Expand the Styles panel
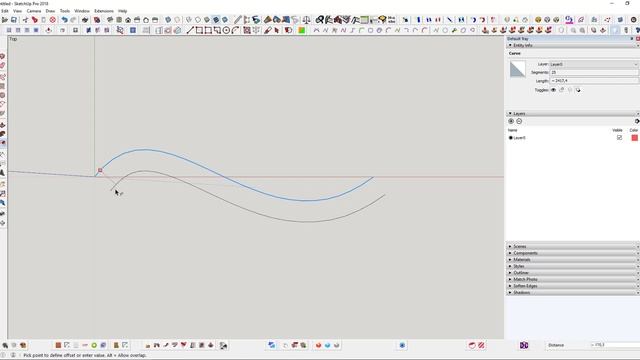This screenshot has height=360, width=640. [x=573, y=266]
